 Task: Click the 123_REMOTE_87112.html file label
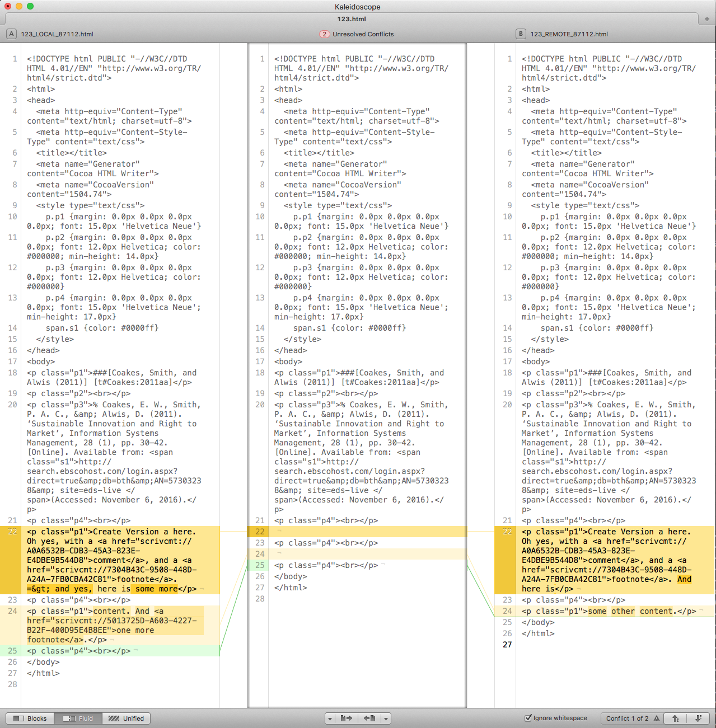click(569, 34)
